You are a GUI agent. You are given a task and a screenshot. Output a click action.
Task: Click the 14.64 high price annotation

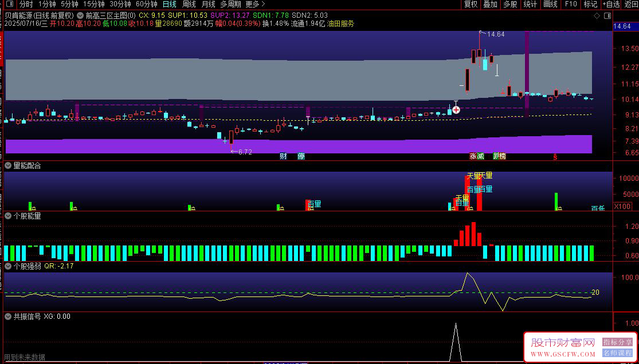point(496,34)
